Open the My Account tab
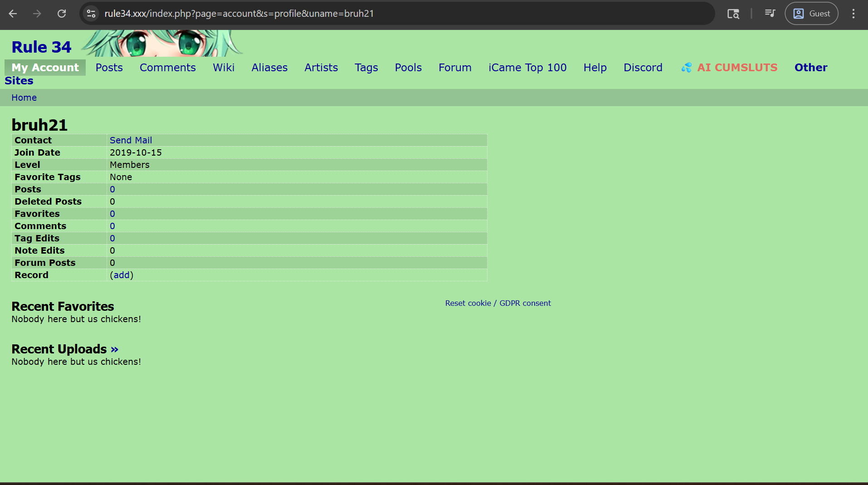868x485 pixels. point(45,68)
